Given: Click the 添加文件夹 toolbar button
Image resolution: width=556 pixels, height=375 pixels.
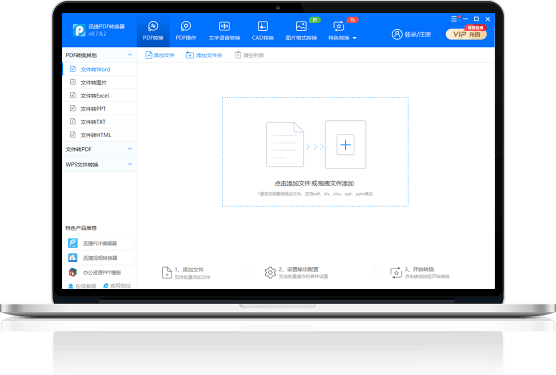Looking at the screenshot, I should coord(204,55).
